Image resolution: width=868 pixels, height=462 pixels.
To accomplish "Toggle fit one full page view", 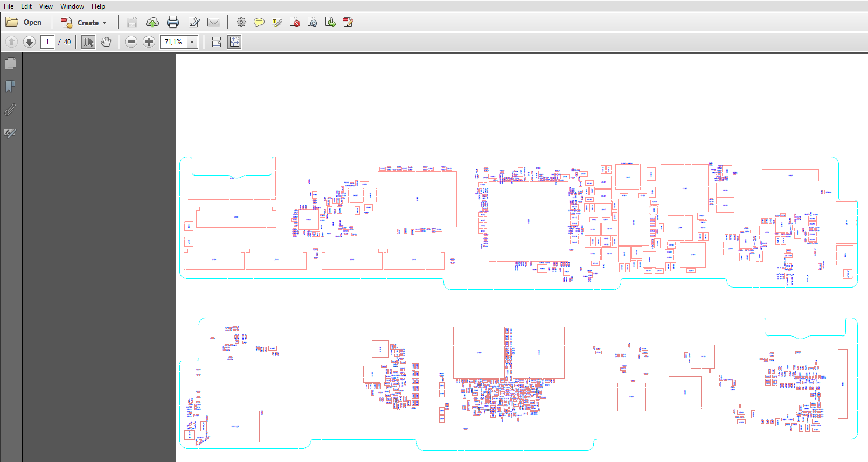I will click(234, 42).
